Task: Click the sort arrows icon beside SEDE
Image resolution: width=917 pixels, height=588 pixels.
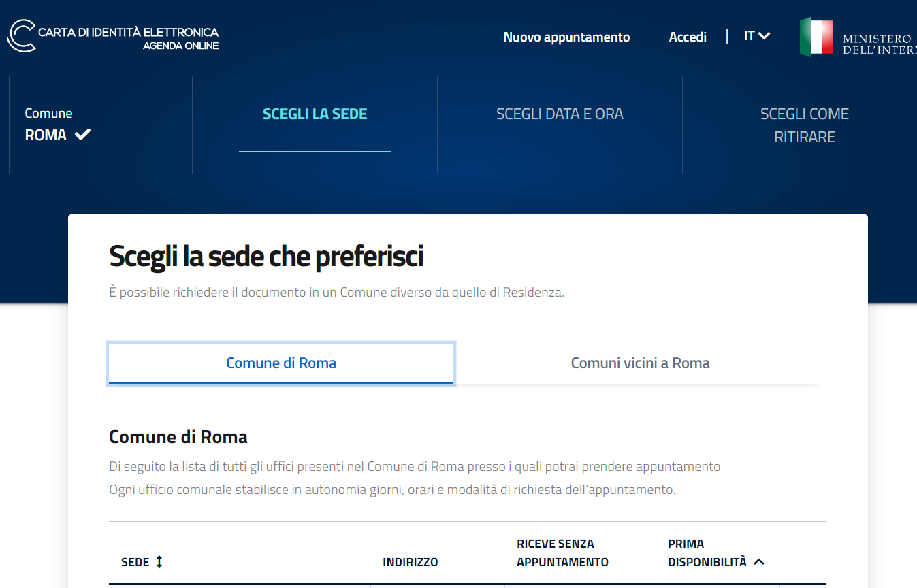Action: (159, 561)
